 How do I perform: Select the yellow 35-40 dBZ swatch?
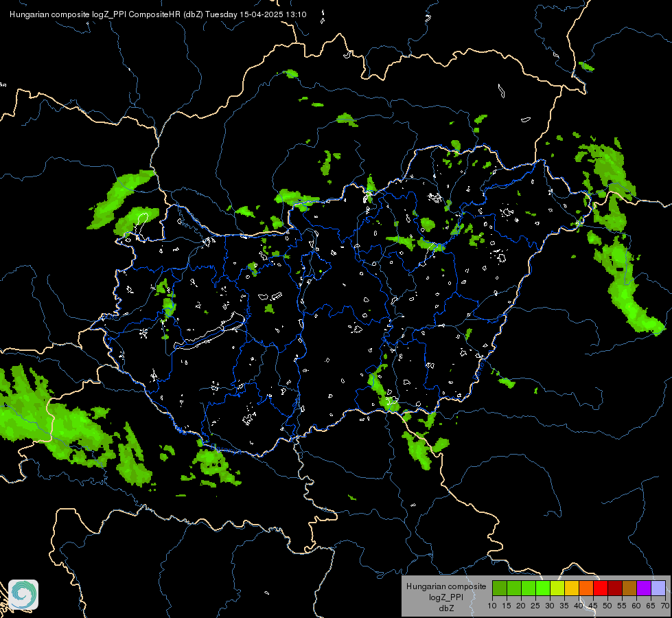[x=572, y=588]
